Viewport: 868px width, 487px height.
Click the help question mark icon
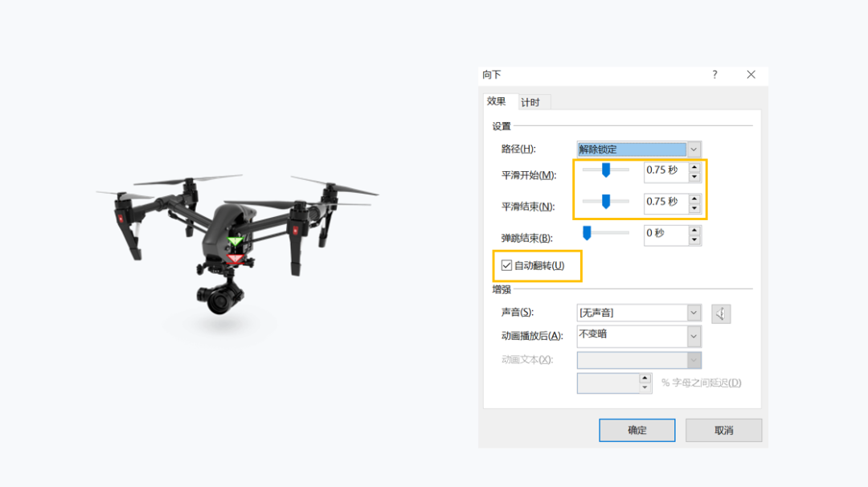coord(714,74)
